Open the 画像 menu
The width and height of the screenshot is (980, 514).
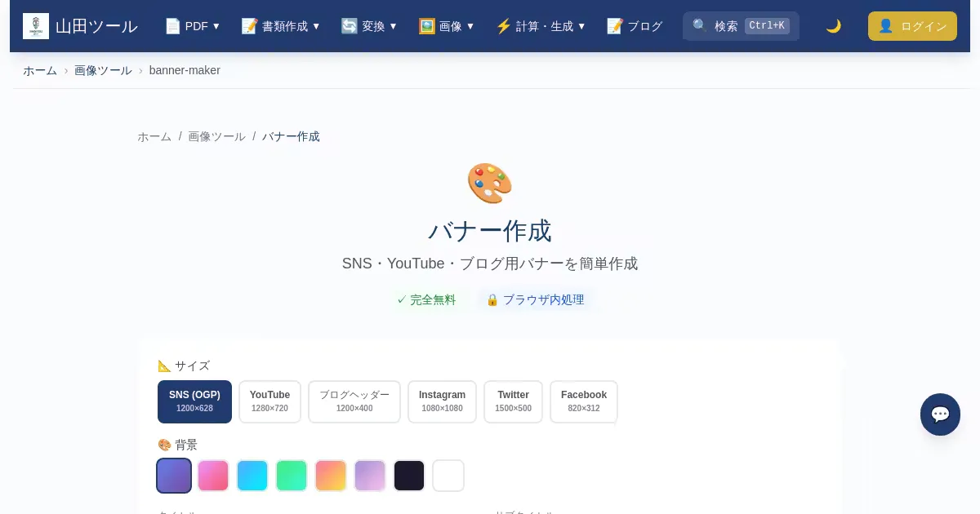[447, 26]
